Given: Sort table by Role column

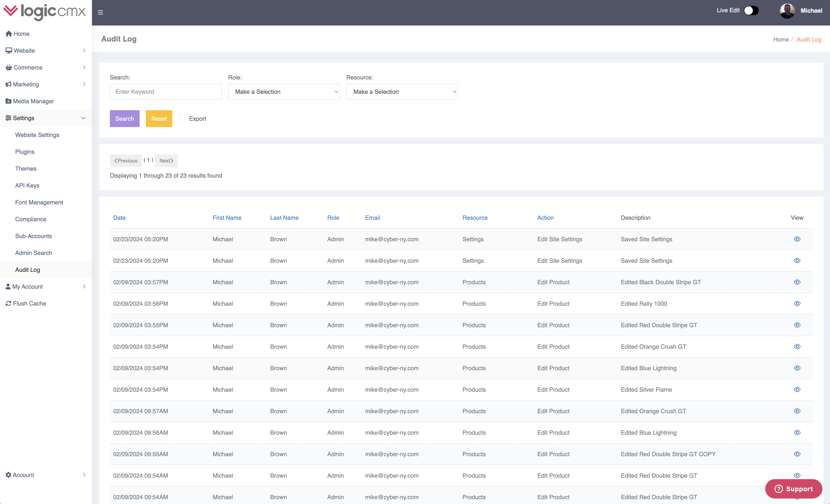Looking at the screenshot, I should [333, 218].
